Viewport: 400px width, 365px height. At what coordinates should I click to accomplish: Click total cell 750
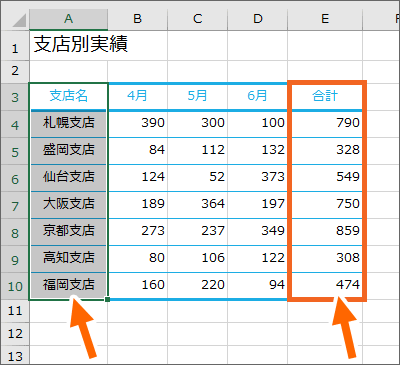pos(325,205)
